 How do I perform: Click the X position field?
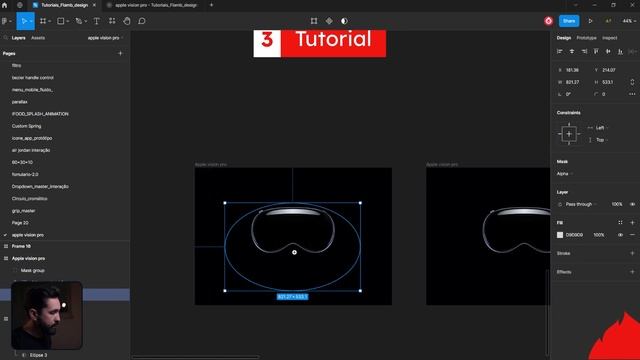(x=572, y=70)
